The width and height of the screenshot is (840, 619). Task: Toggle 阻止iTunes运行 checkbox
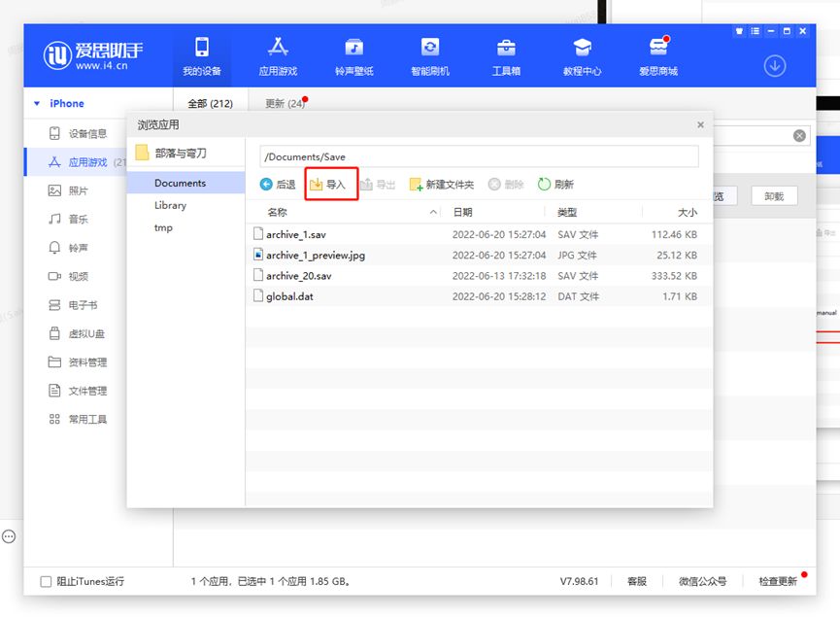46,581
